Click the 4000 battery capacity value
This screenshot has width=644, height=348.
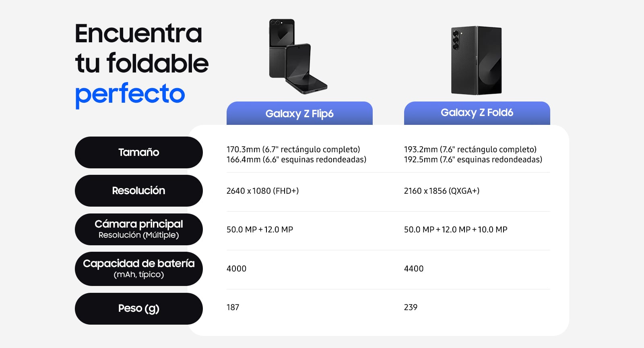click(x=236, y=269)
